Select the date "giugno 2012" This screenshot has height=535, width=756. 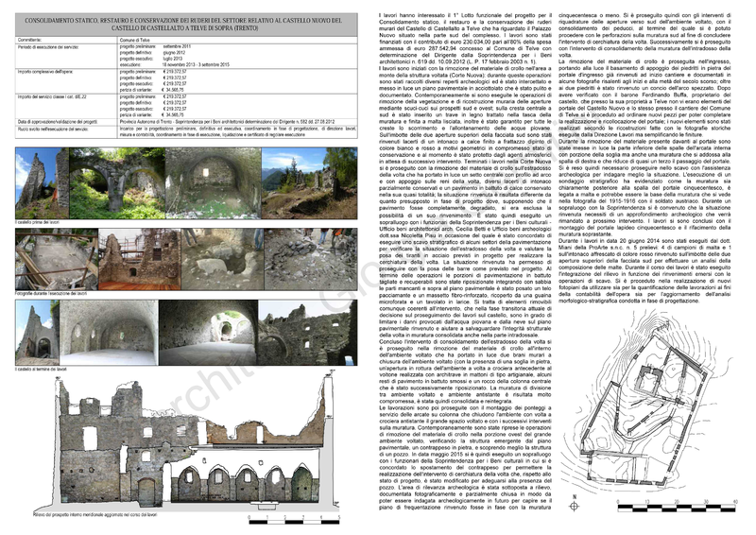pyautogui.click(x=174, y=53)
